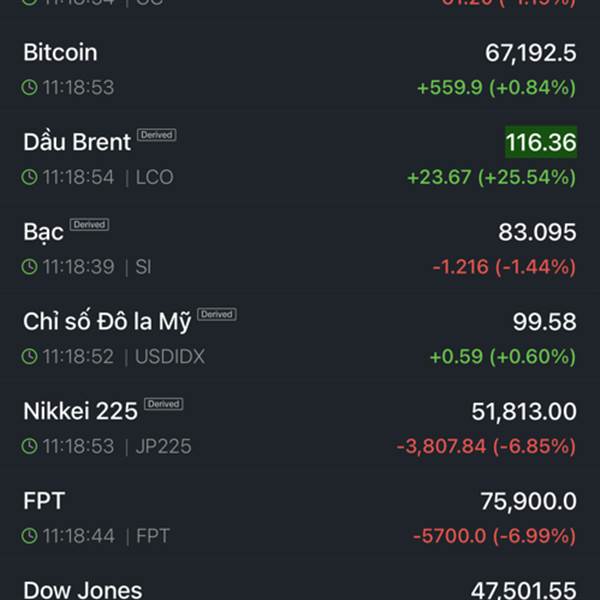Tap the USDIDX ticker symbol
600x600 pixels.
point(170,357)
